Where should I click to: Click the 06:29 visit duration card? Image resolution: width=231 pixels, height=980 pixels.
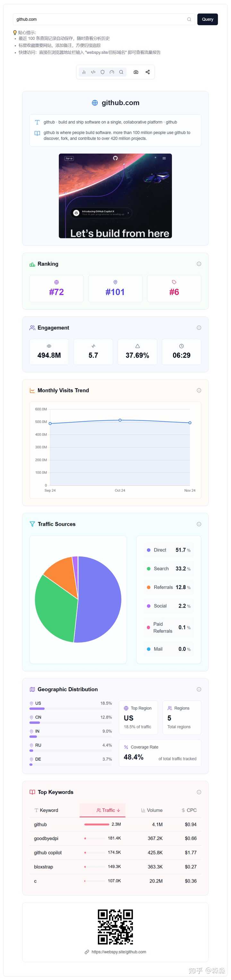point(182,352)
